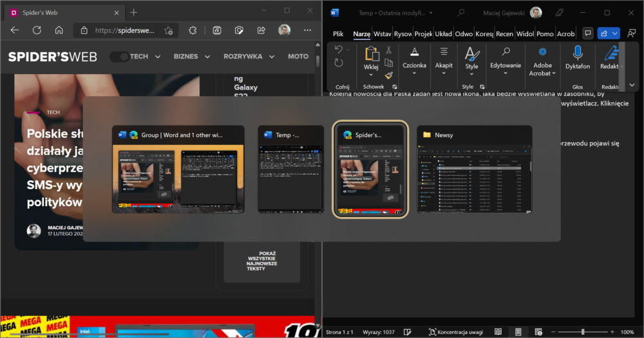
Task: Add page to favorites star
Action: [168, 30]
